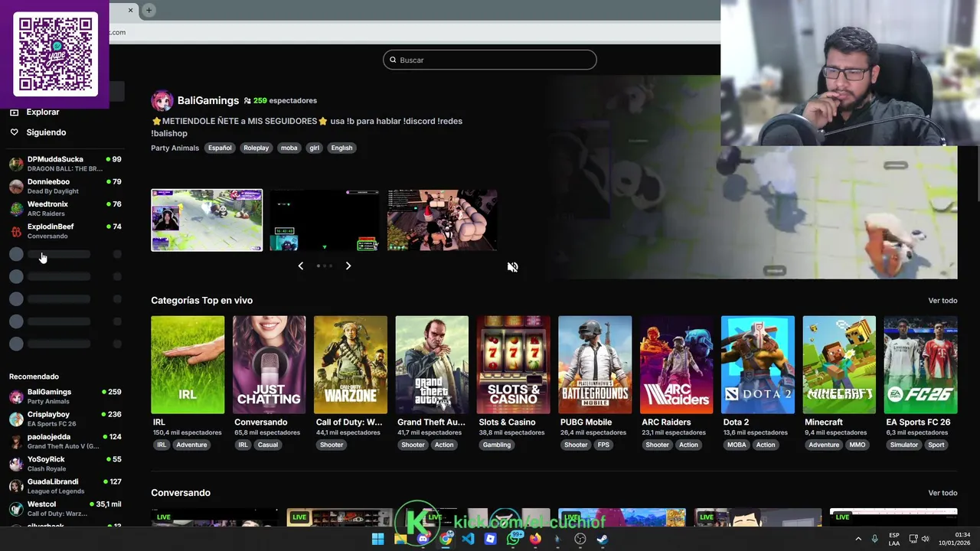Select the Roleplay tag
The width and height of the screenshot is (980, 551).
pos(256,148)
